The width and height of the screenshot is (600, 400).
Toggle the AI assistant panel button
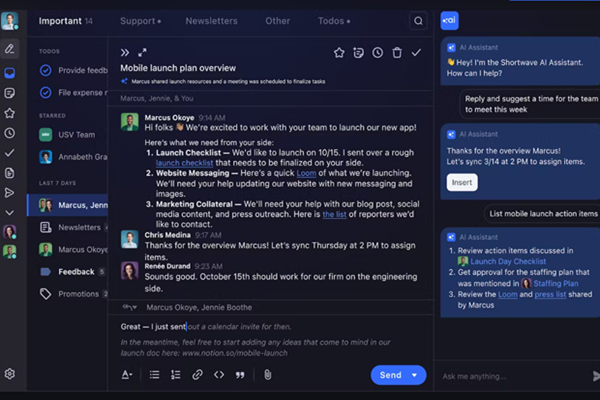coord(449,20)
